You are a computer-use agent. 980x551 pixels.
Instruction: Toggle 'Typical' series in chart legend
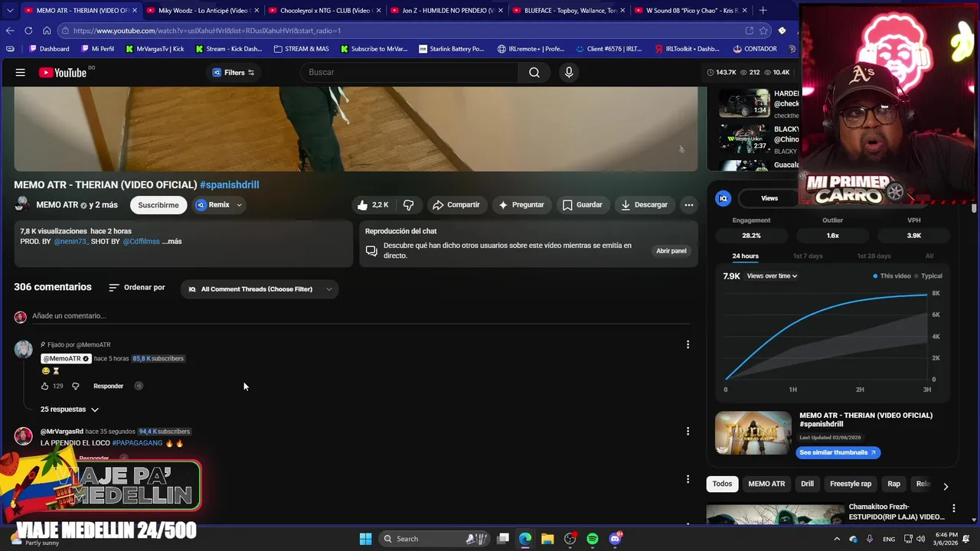929,276
